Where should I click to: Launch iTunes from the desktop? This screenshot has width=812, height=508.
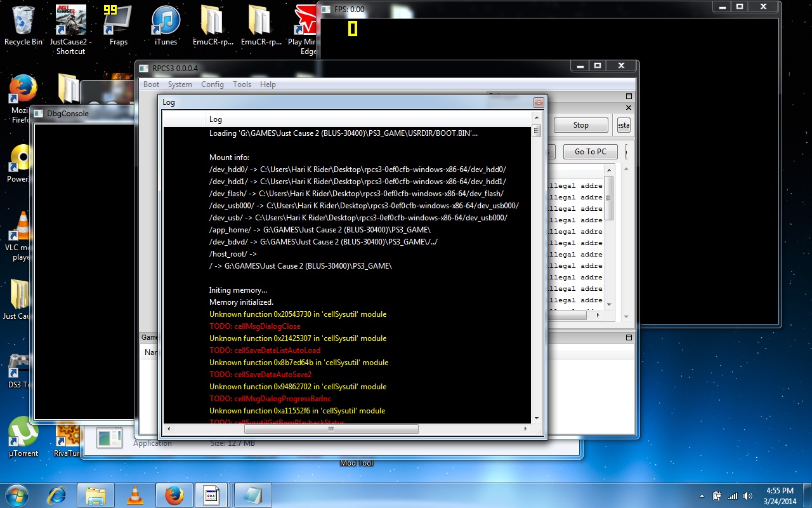point(166,24)
